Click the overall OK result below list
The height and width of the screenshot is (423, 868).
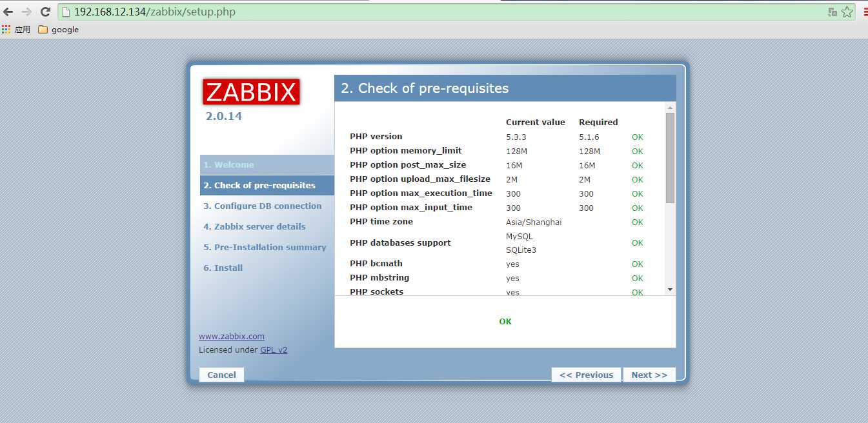505,322
